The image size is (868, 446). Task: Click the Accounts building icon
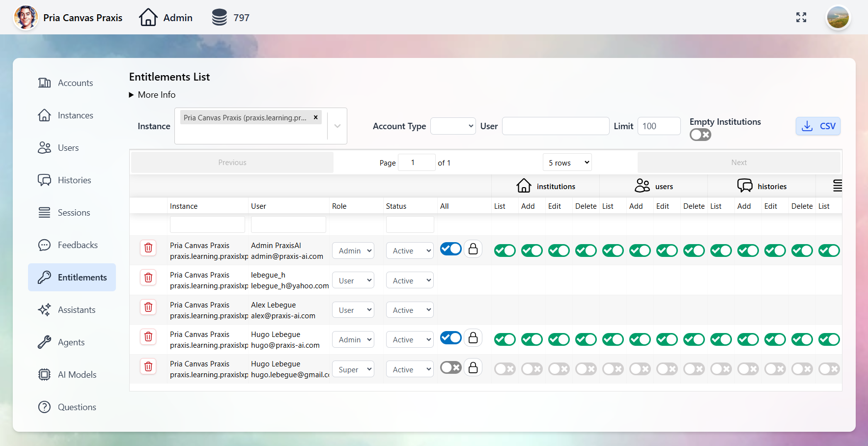(45, 83)
